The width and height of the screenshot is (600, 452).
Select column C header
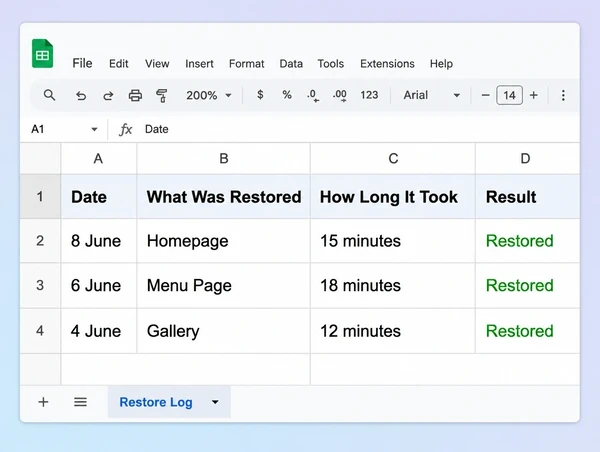tap(393, 158)
